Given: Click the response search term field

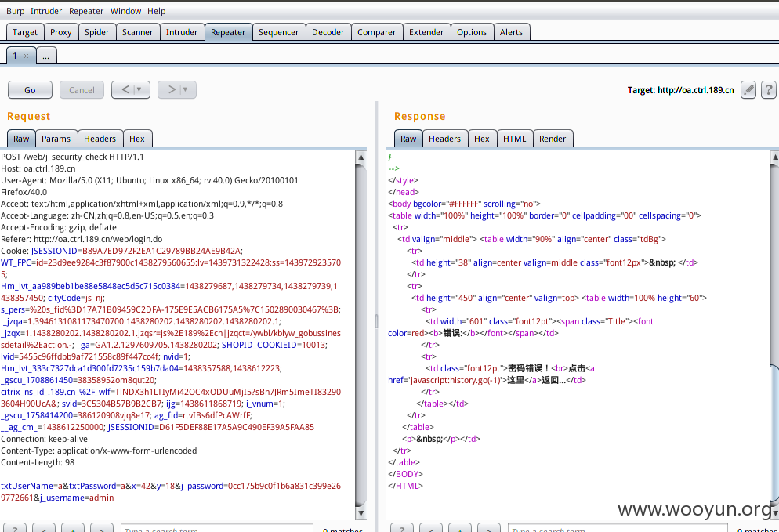Looking at the screenshot, I should coord(618,528).
